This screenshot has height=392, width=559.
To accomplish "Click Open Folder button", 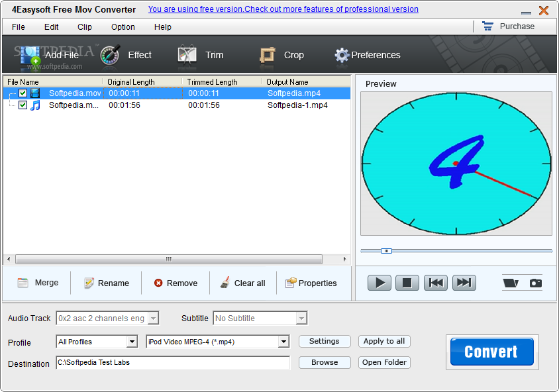I will (384, 362).
